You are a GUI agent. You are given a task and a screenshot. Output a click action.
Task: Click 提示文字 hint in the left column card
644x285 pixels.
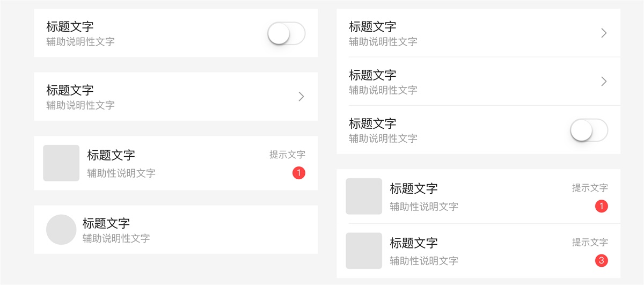pos(287,155)
